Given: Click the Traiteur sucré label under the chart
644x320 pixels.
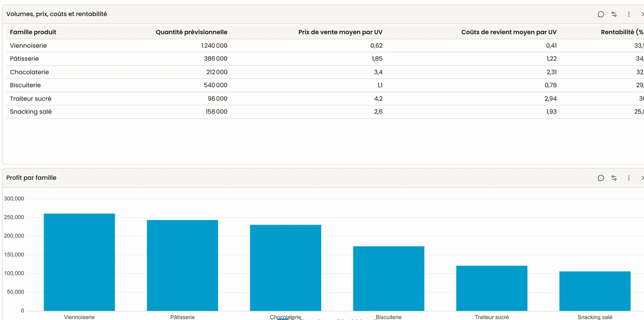Looking at the screenshot, I should point(492,317).
